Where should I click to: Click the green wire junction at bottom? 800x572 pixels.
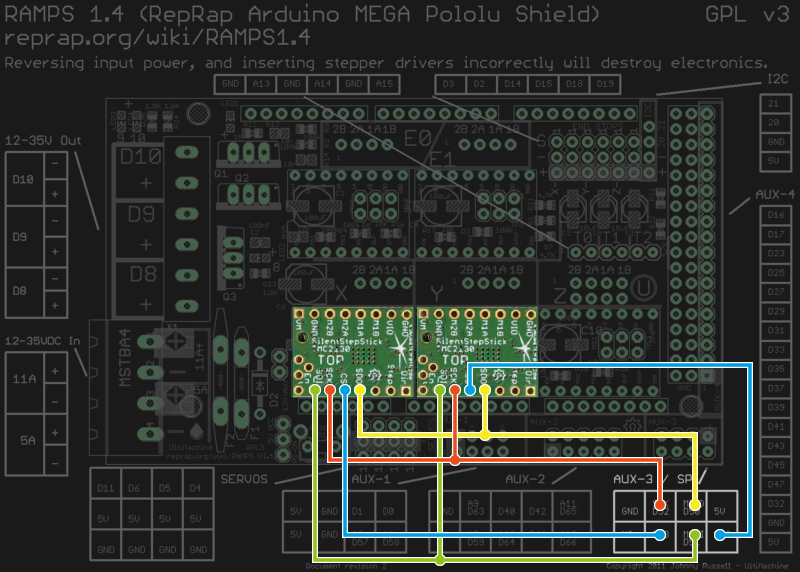coord(440,560)
